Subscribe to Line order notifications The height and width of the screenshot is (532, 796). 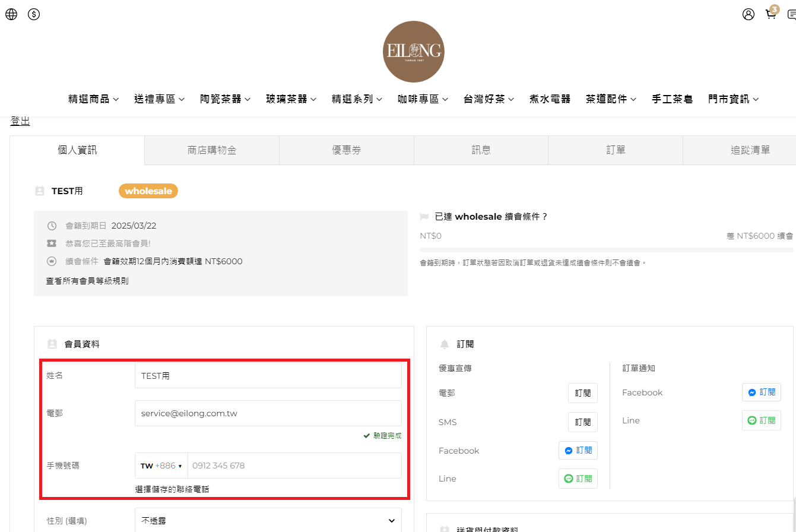[761, 420]
